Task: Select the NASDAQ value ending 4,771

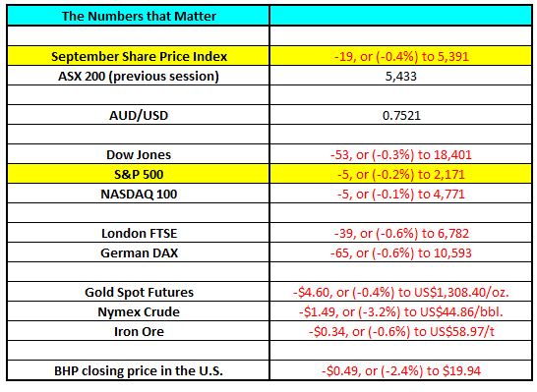Action: (x=401, y=194)
